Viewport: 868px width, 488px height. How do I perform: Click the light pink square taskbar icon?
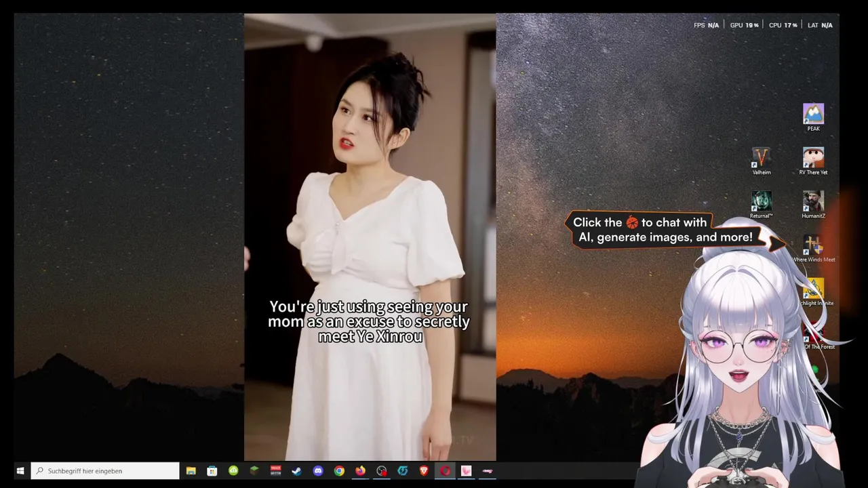pyautogui.click(x=467, y=471)
